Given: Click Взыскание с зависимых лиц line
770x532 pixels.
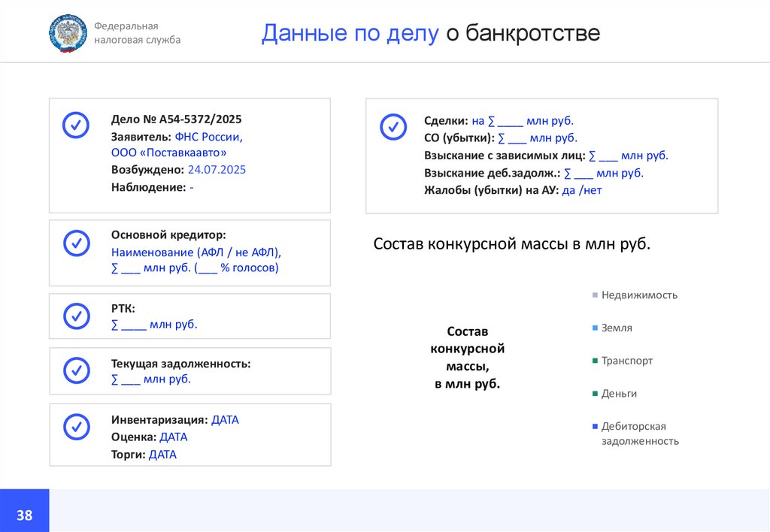Looking at the screenshot, I should click(546, 156).
